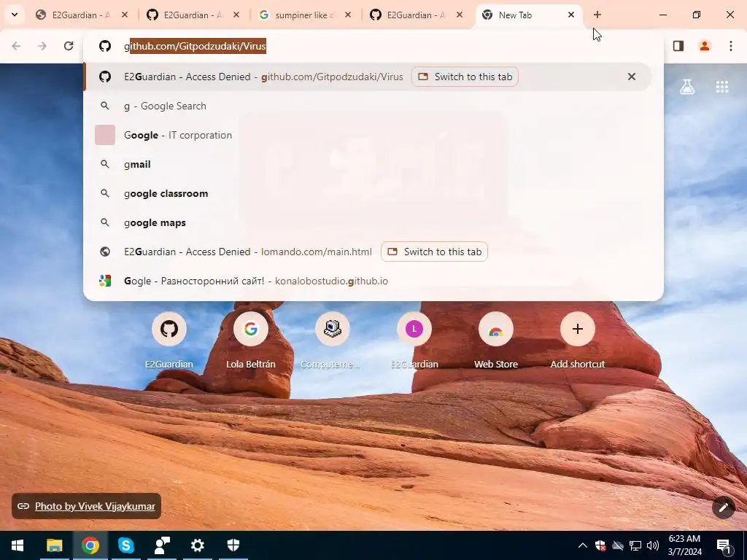Open File Explorer from the taskbar
747x560 pixels.
[54, 545]
